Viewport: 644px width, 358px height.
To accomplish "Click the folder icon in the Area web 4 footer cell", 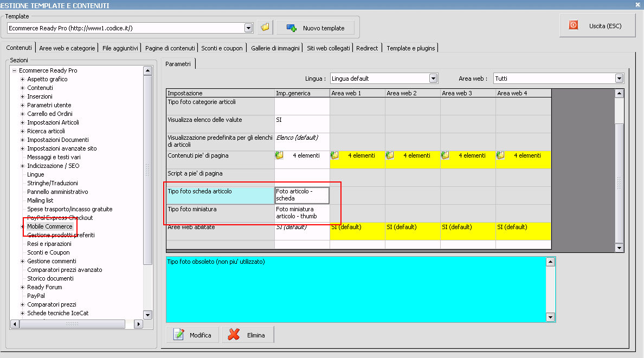I will (501, 156).
